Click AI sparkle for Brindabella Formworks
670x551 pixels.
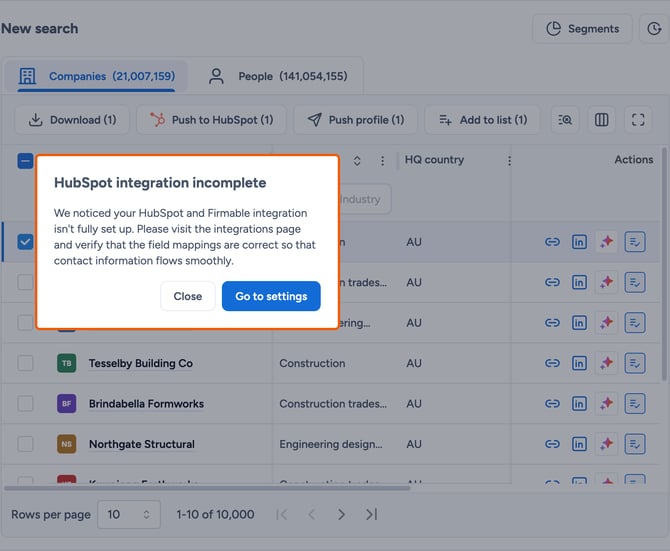[606, 403]
